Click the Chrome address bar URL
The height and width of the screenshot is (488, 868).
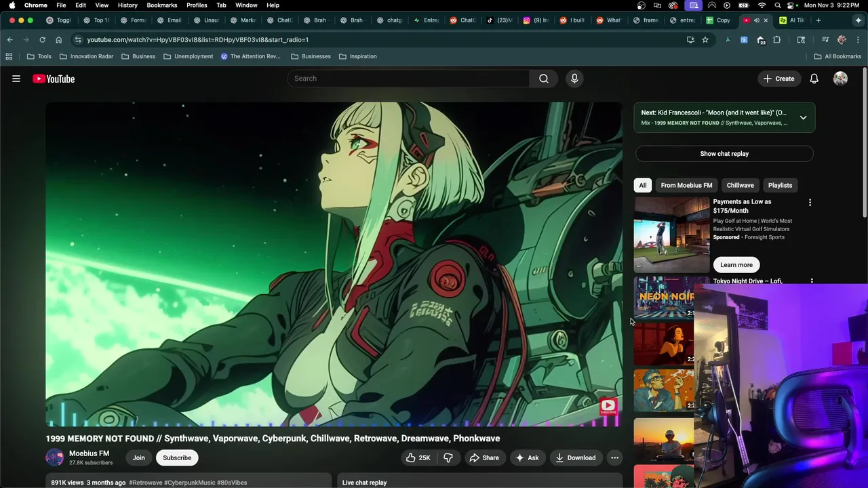[x=198, y=40]
